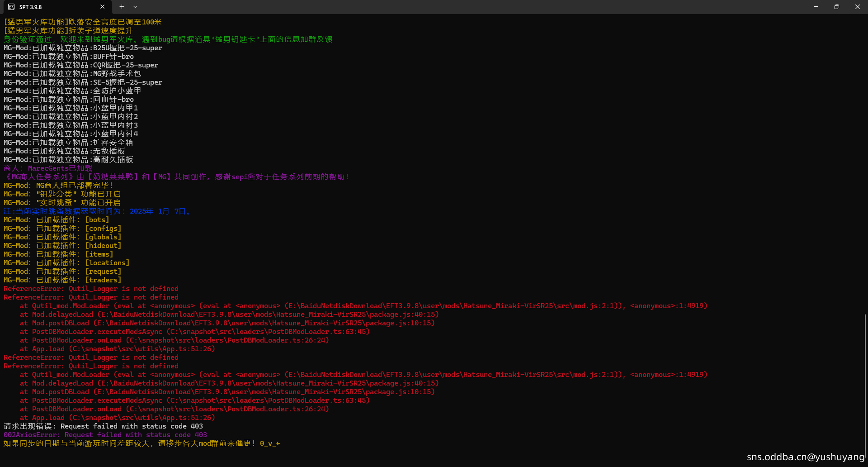Click the 'MG-Mod: 已加载插件: [traders]' line
Image resolution: width=868 pixels, height=467 pixels.
pos(62,280)
